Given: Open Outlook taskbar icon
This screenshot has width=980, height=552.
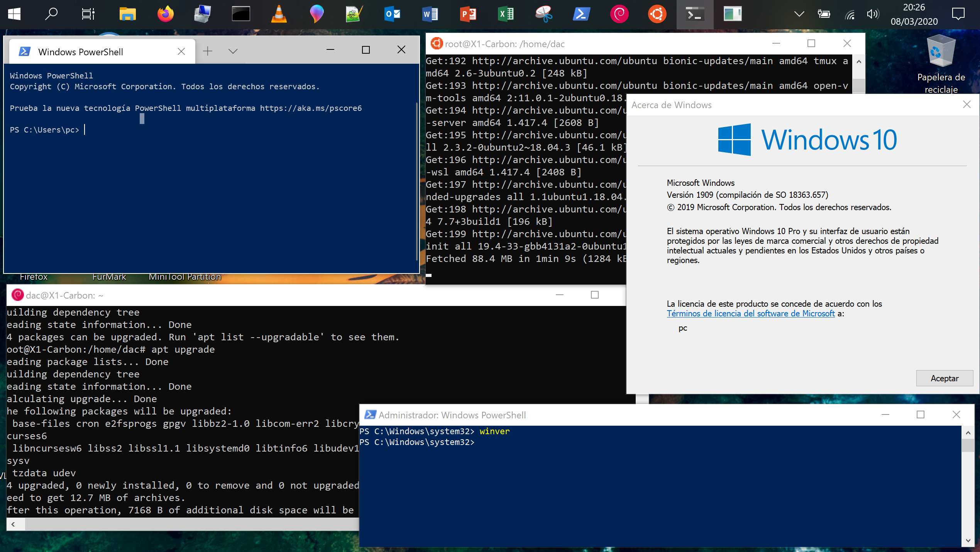Looking at the screenshot, I should tap(392, 15).
